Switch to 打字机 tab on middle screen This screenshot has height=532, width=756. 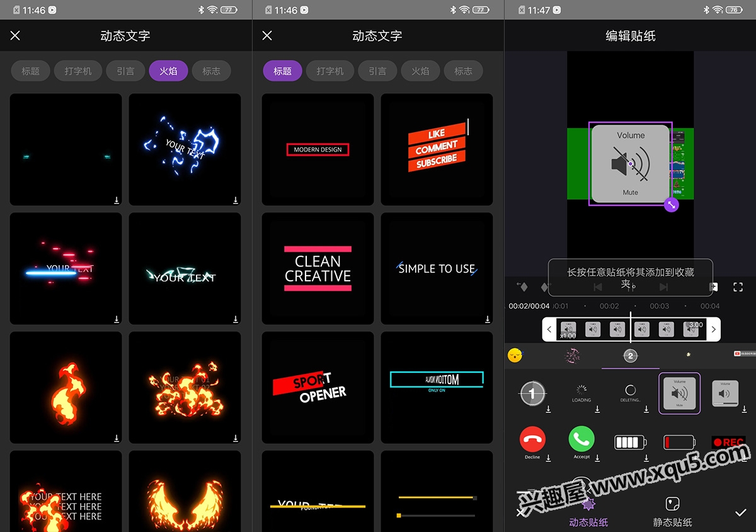tap(330, 71)
